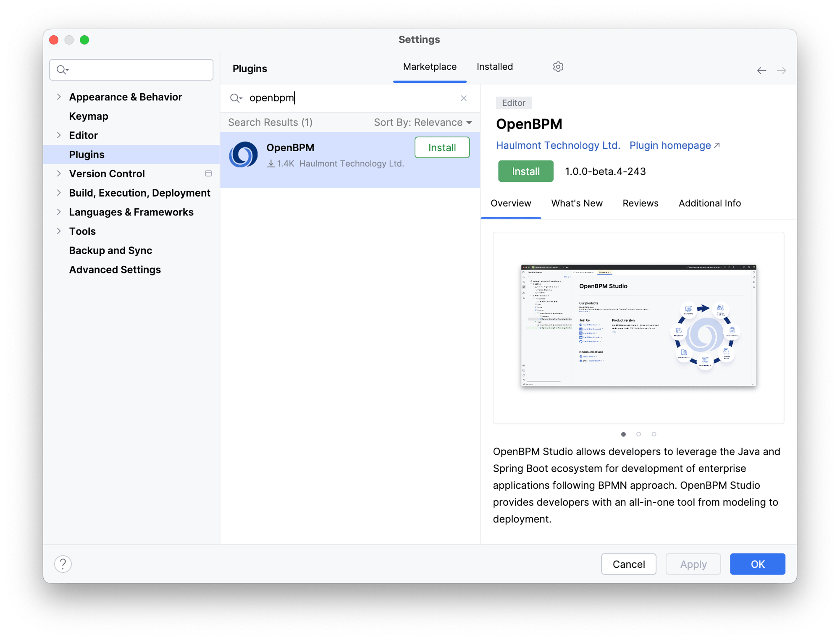Open the Overview tab
This screenshot has width=840, height=640.
[511, 203]
